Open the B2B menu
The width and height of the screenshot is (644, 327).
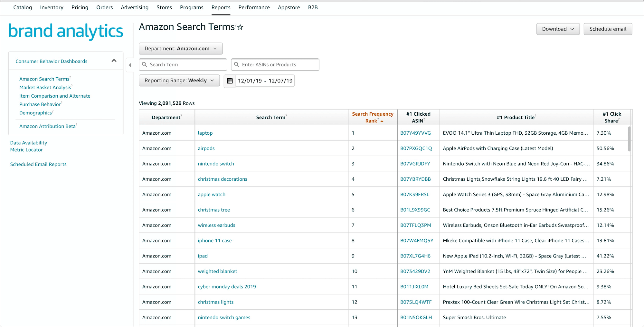pos(313,7)
